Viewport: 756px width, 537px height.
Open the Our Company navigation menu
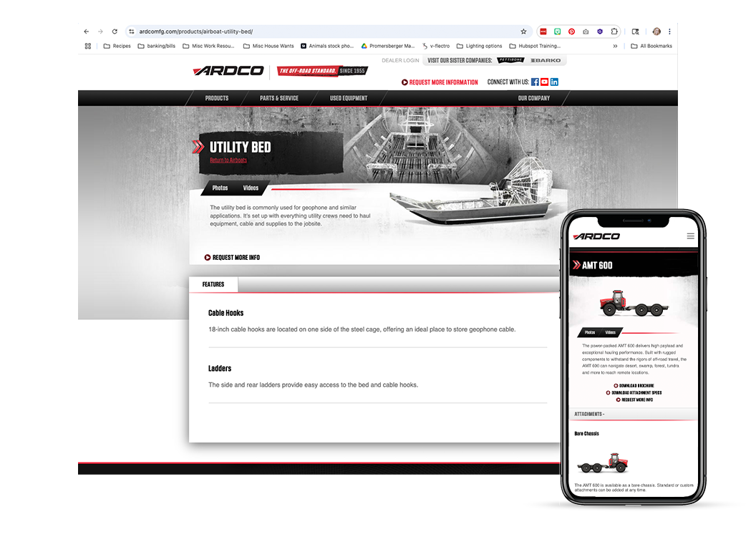[534, 98]
